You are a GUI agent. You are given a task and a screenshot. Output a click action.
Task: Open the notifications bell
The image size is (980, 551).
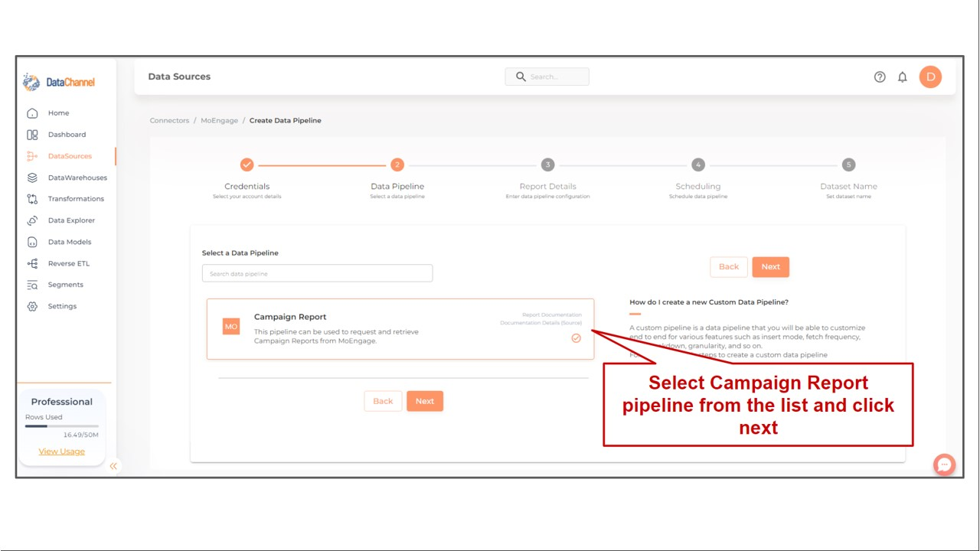903,77
